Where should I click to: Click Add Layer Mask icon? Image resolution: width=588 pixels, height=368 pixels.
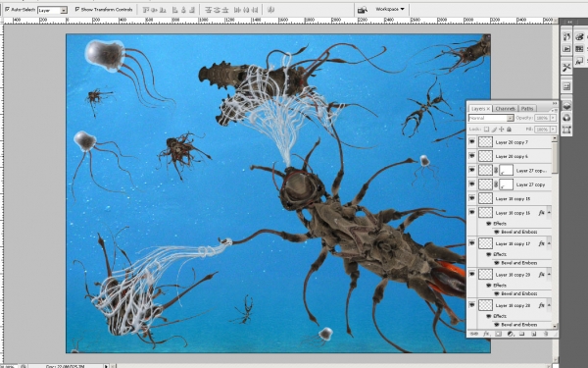(498, 334)
